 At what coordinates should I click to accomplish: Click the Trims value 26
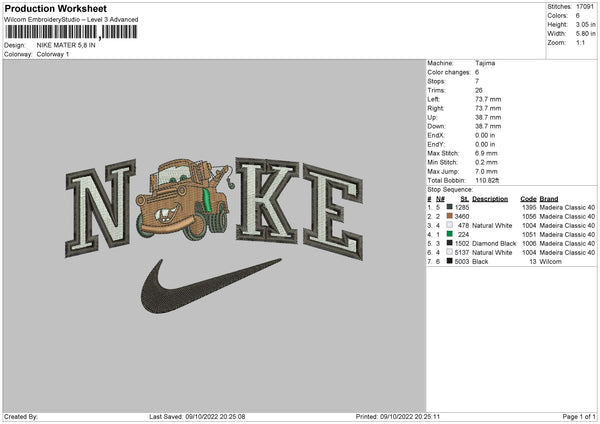click(479, 90)
